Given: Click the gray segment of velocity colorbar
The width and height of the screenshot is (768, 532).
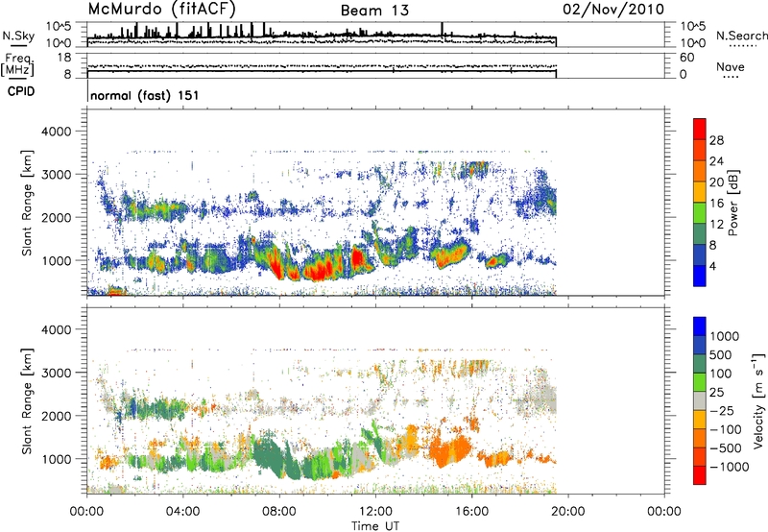Looking at the screenshot, I should tap(700, 401).
